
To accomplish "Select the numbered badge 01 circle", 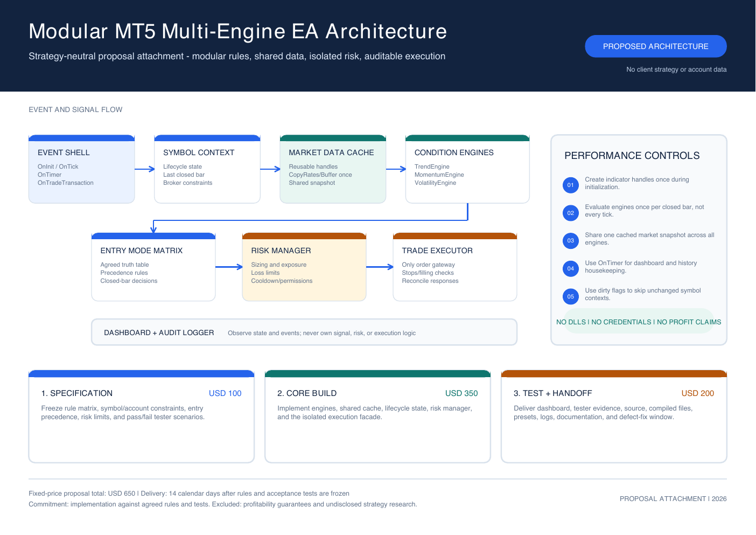I will (570, 185).
